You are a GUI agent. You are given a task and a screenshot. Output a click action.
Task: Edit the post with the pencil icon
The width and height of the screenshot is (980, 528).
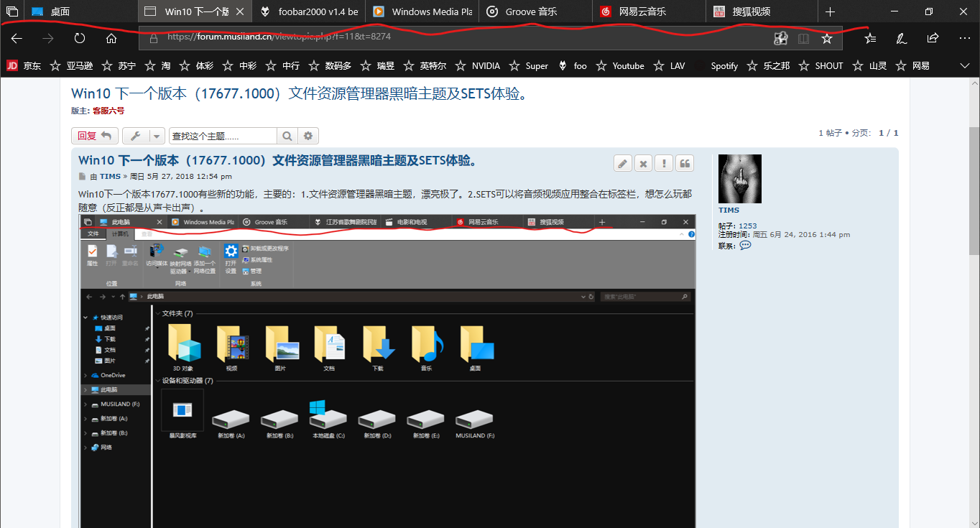coord(623,163)
